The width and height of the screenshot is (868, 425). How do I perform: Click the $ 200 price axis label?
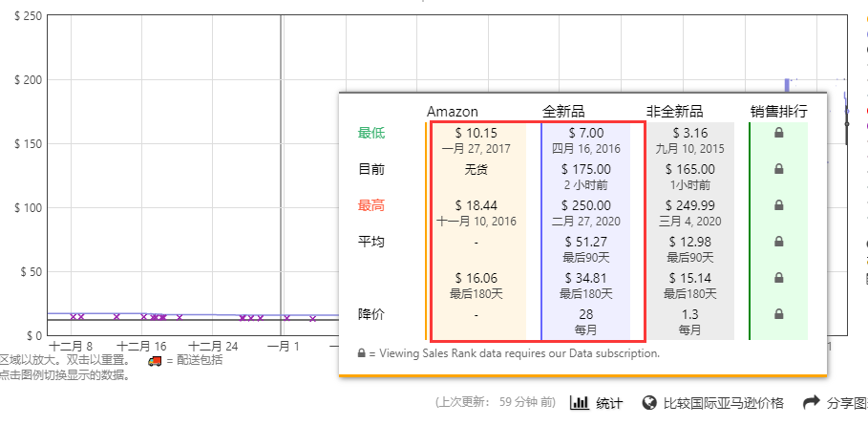point(28,80)
